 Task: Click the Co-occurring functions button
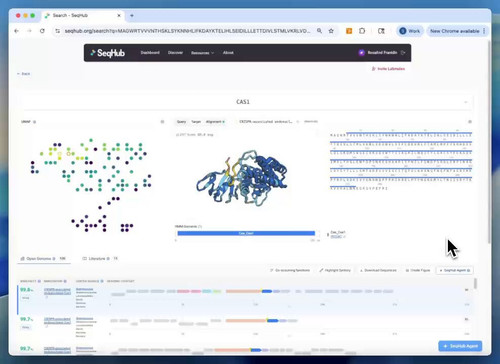290,270
